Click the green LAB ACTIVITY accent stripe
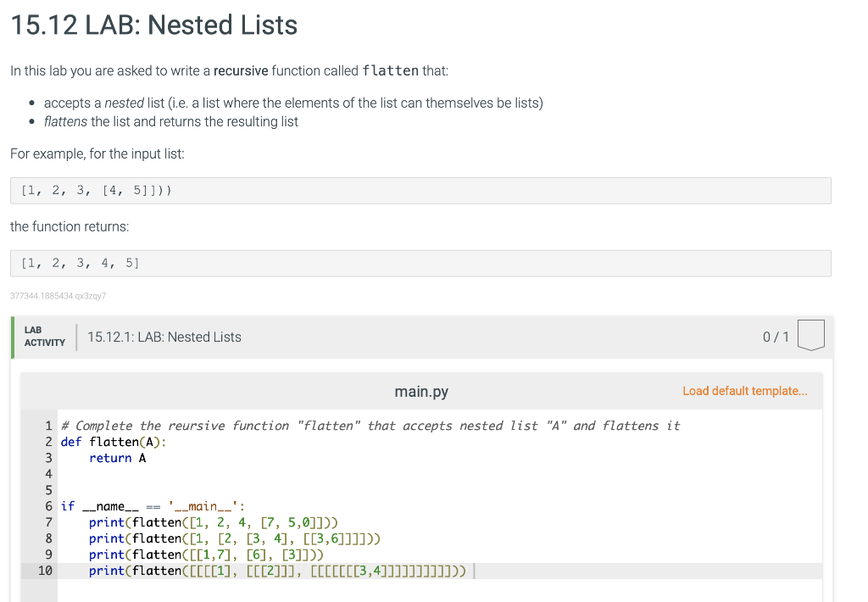The image size is (868, 602). pyautogui.click(x=11, y=336)
